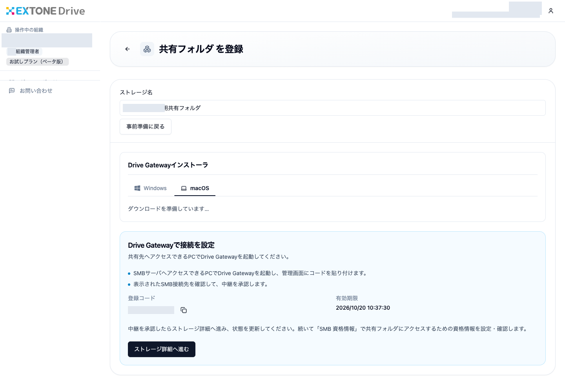This screenshot has height=392, width=565.
Task: Click the 登録コード label
Action: (142, 298)
